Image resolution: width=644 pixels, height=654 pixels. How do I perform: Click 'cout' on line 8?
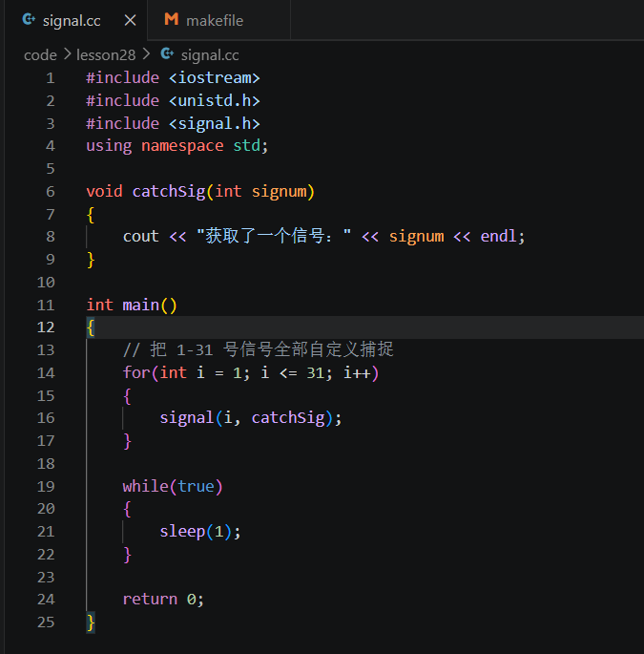[x=141, y=237]
